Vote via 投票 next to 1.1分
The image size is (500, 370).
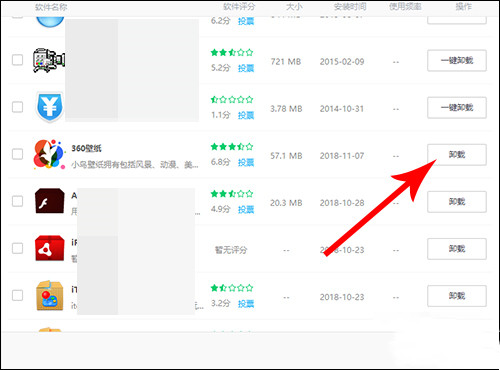click(246, 115)
